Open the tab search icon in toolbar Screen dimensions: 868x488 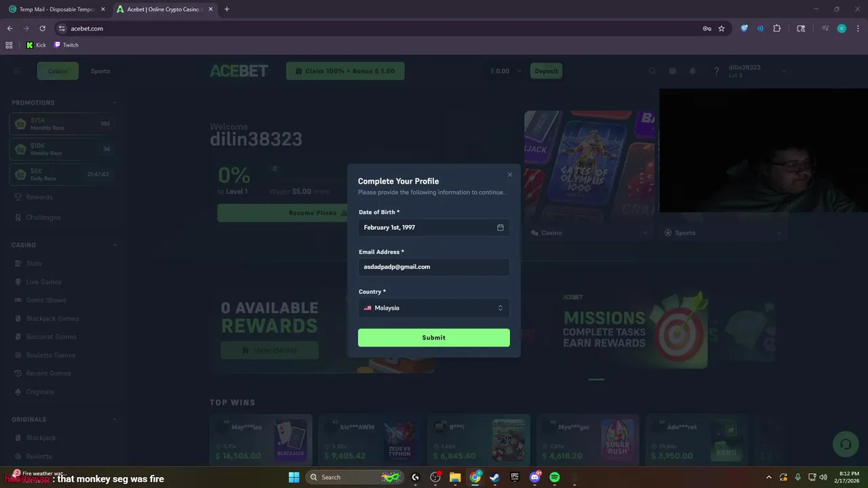801,28
